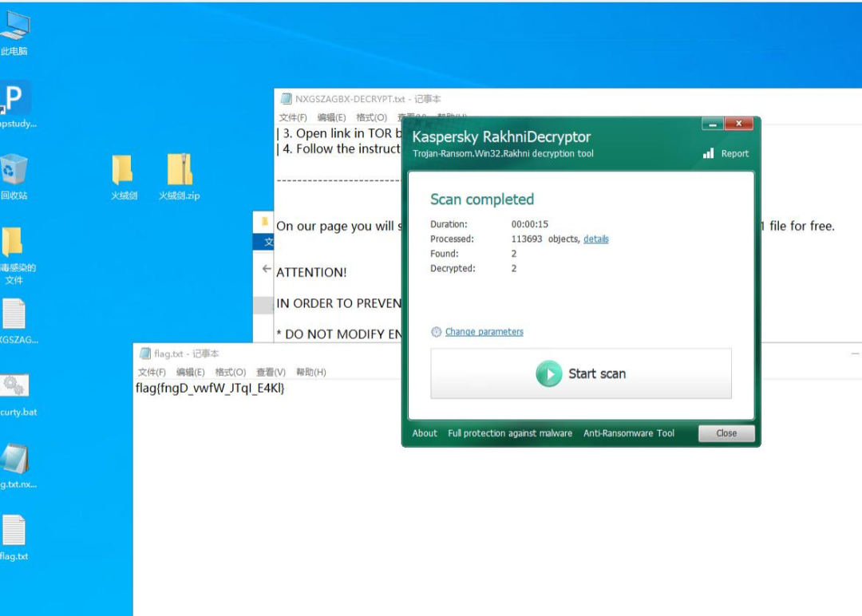Click the 00:00:15 duration value
The height and width of the screenshot is (616, 862).
pyautogui.click(x=529, y=224)
